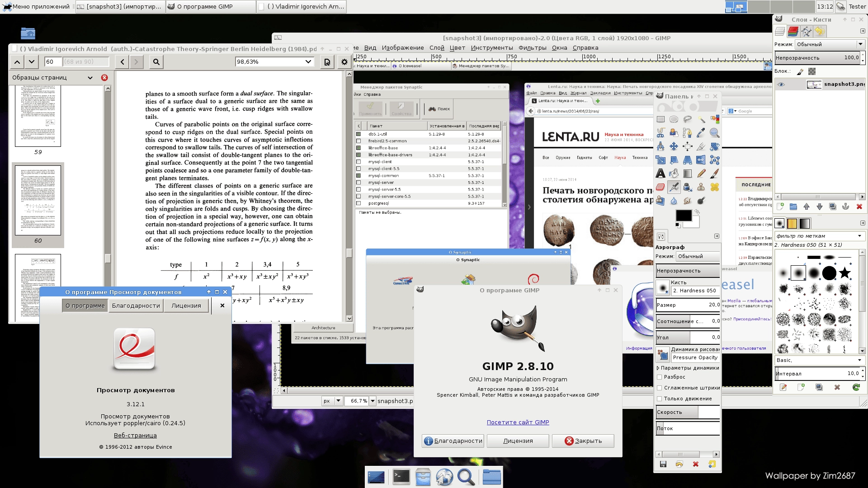Select the Color Picker eyedropper tool

pyautogui.click(x=701, y=133)
